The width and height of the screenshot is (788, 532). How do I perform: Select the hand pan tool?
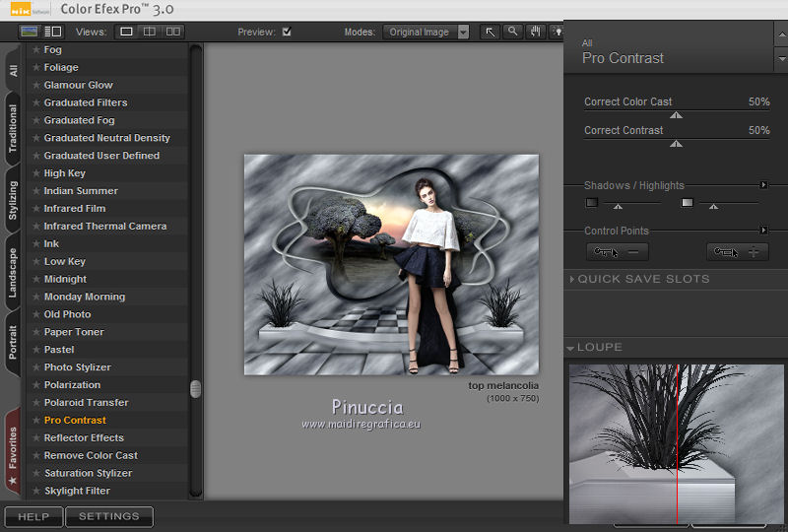tap(536, 32)
